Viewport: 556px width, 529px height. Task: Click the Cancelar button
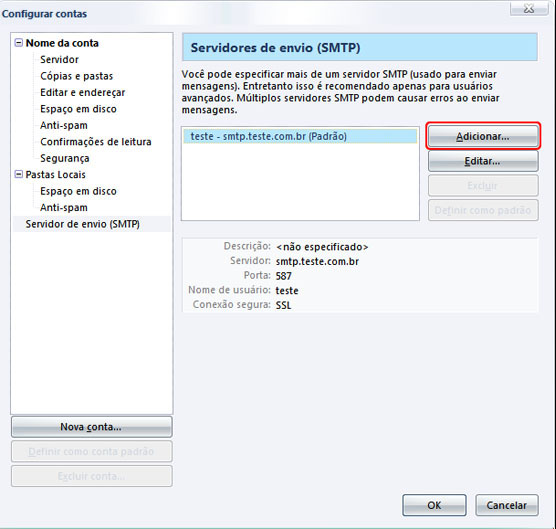coord(506,505)
